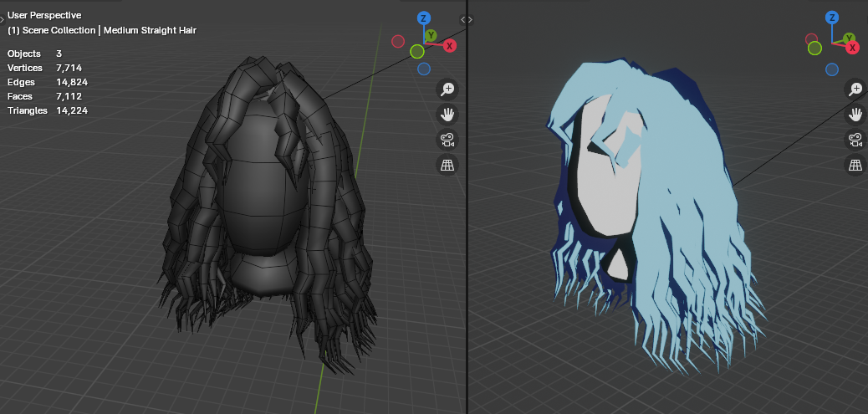The width and height of the screenshot is (868, 414).
Task: Click the negative Y green circle in right viewport
Action: pyautogui.click(x=814, y=49)
